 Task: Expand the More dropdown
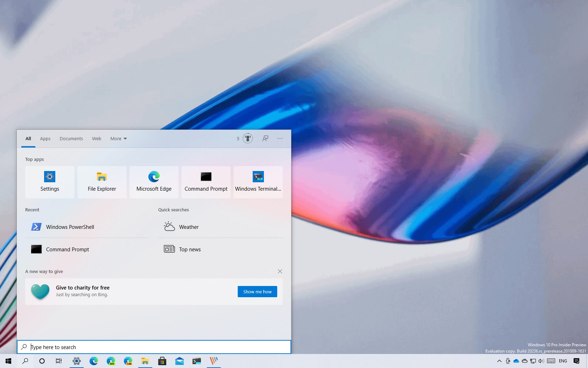click(x=119, y=138)
